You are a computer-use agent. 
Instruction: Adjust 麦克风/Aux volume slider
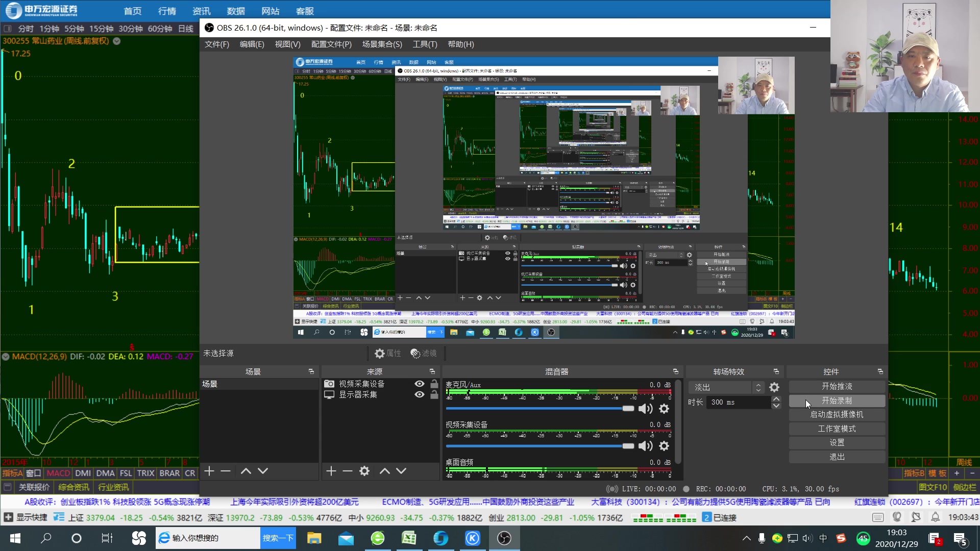(x=540, y=409)
